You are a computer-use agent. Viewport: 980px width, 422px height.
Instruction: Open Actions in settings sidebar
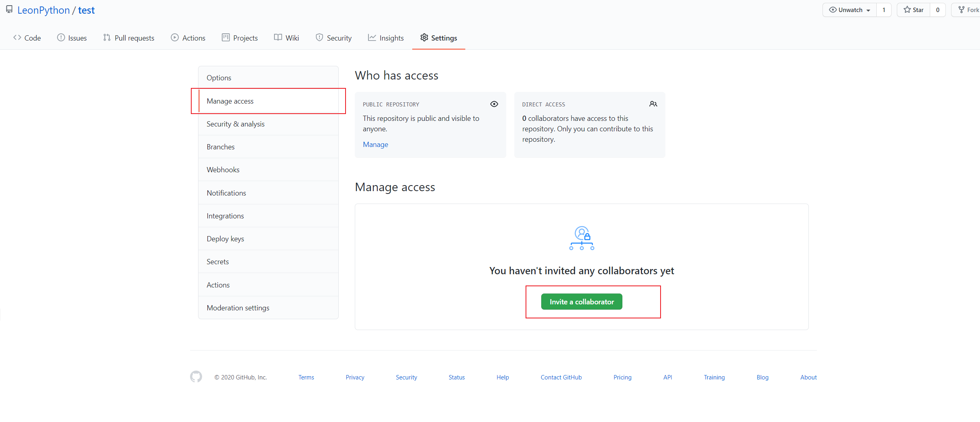pos(268,285)
